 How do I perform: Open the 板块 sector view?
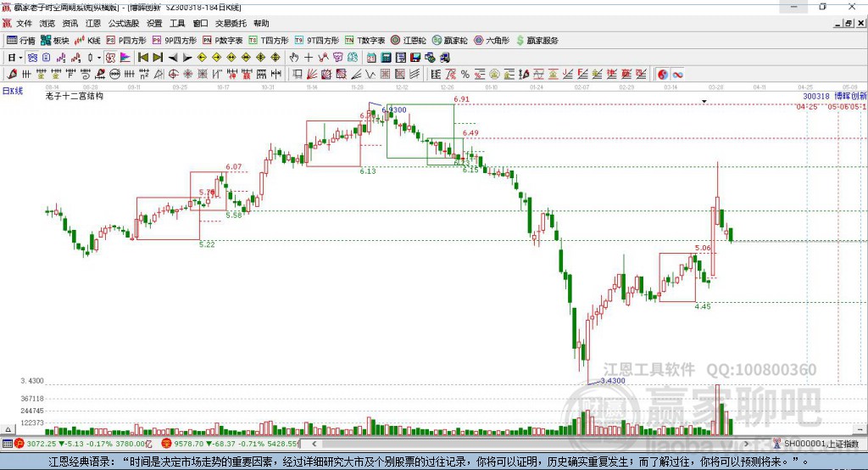tap(54, 41)
